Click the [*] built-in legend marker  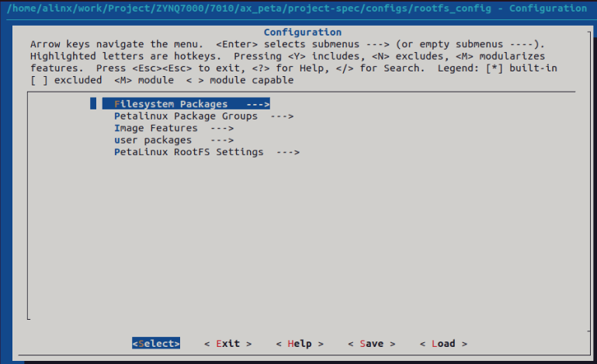(495, 68)
